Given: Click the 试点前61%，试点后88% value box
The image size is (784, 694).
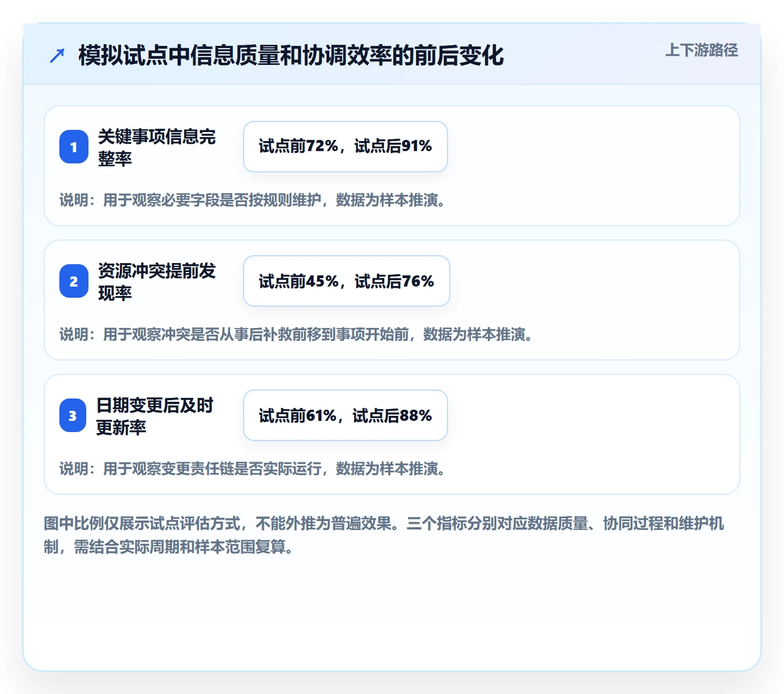Looking at the screenshot, I should point(346,415).
